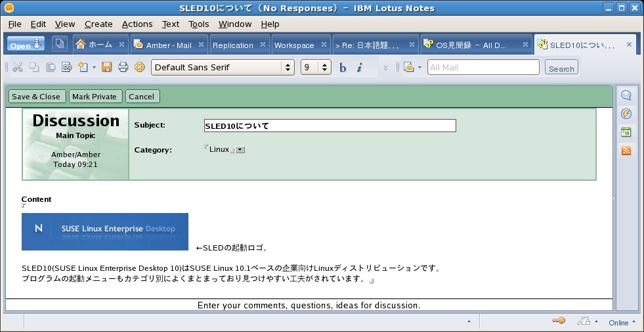
Task: Open the Create menu
Action: click(x=98, y=24)
